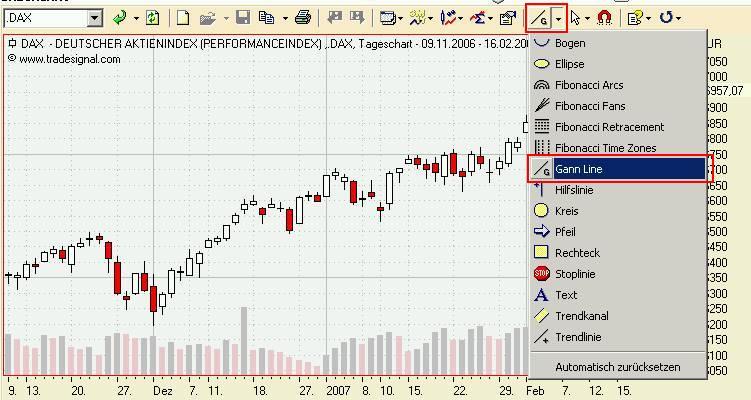Activate the Gann line drawing tool button
The height and width of the screenshot is (400, 751).
[x=540, y=19]
